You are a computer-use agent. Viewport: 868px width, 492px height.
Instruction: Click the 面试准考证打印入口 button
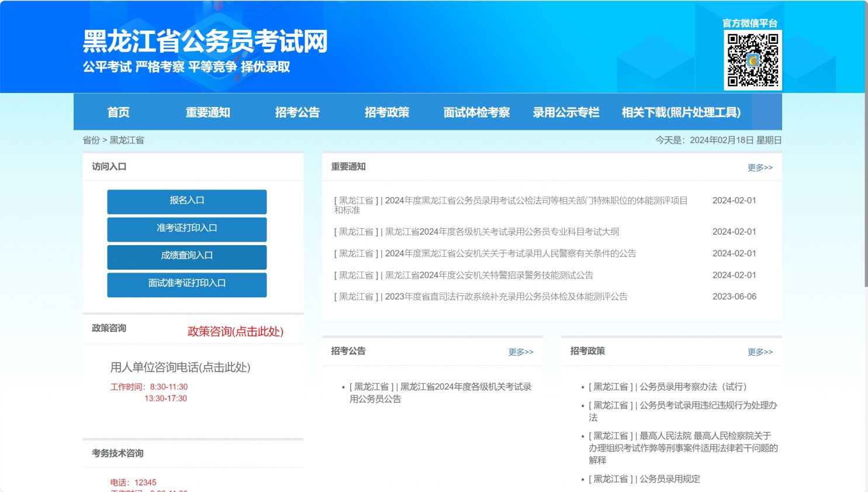pos(187,284)
